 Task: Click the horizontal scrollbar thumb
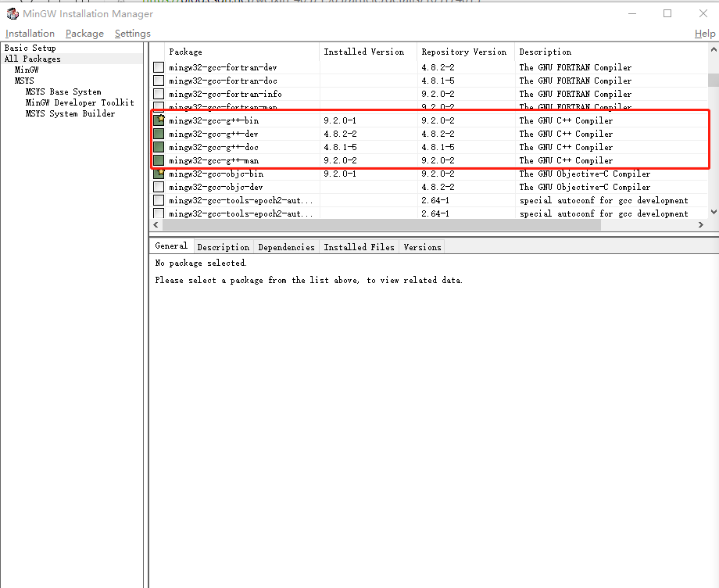pyautogui.click(x=381, y=224)
